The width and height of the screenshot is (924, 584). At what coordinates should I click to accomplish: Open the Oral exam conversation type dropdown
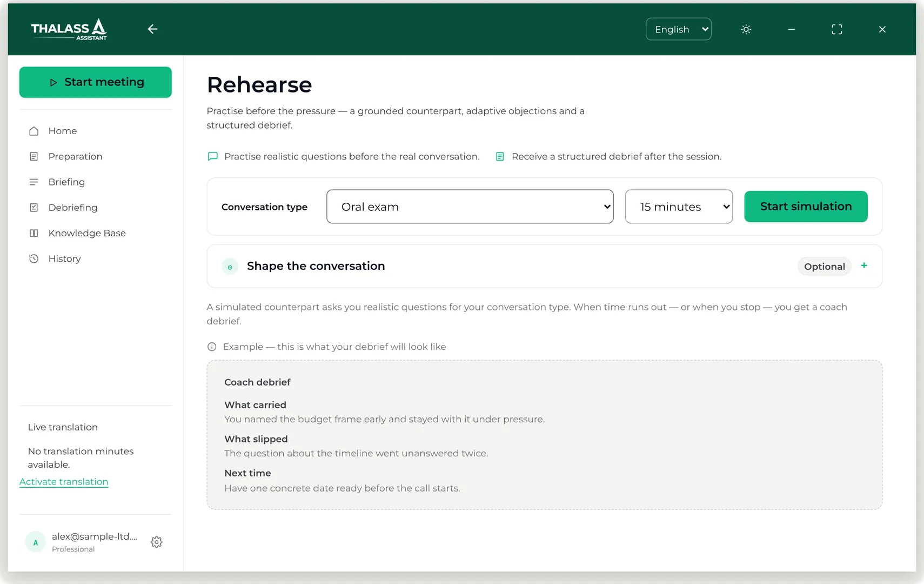click(x=470, y=207)
